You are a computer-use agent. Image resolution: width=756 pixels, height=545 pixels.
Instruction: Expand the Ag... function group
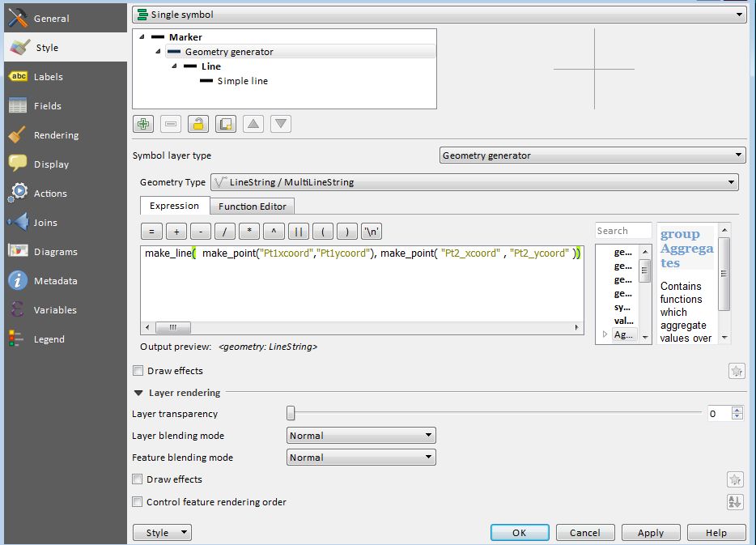pyautogui.click(x=605, y=334)
